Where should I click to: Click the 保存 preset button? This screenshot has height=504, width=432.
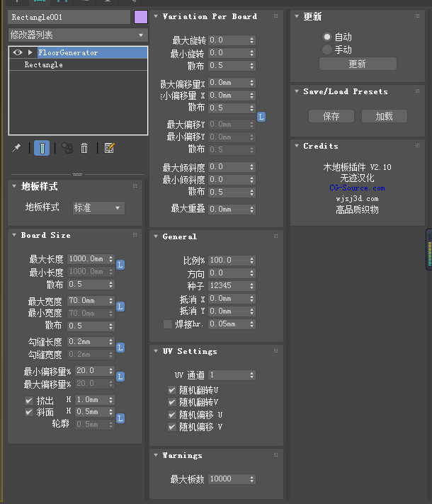(x=331, y=116)
